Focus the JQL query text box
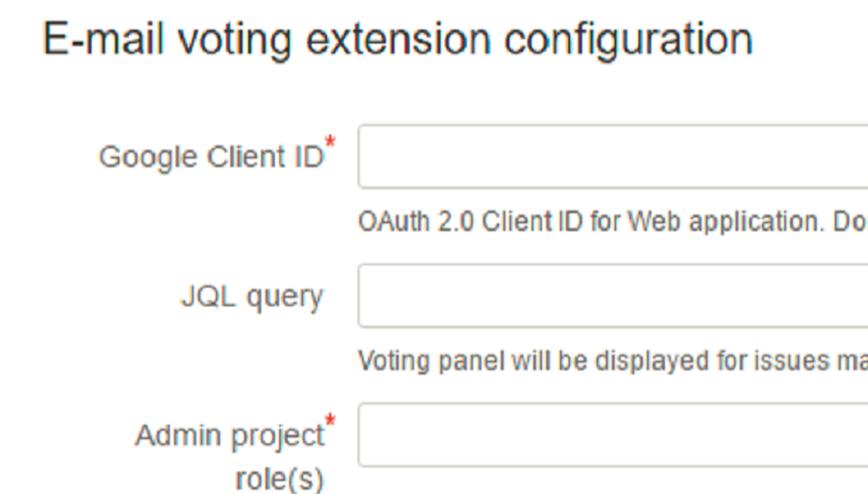The image size is (868, 494). (x=612, y=296)
